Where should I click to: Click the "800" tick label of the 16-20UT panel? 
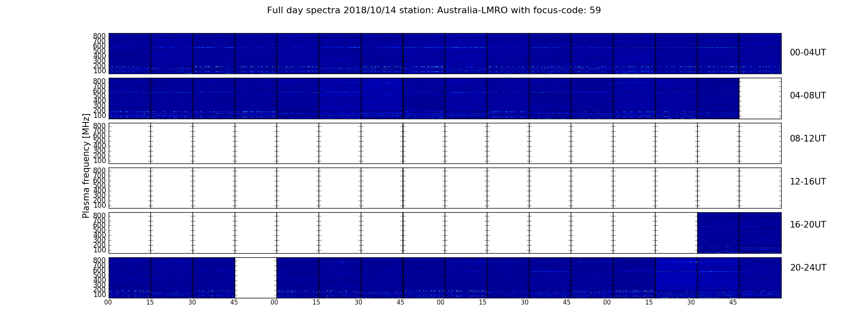click(100, 216)
